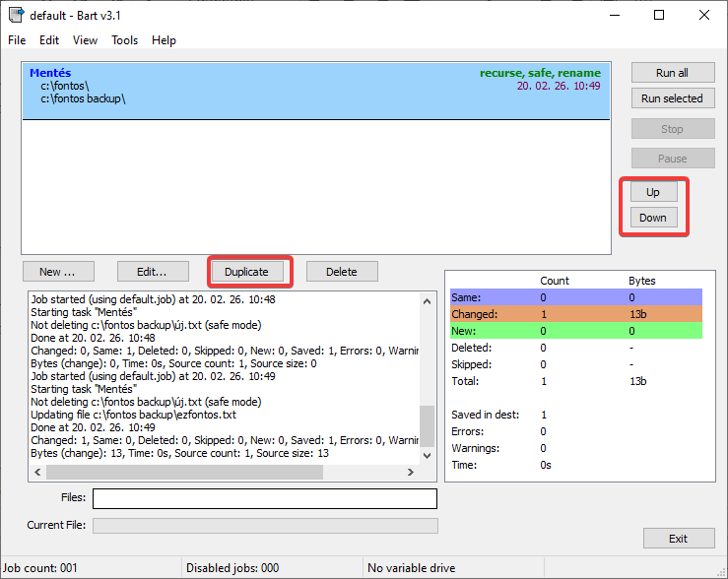Duplicate the selected job
Image resolution: width=728 pixels, height=579 pixels.
point(253,272)
